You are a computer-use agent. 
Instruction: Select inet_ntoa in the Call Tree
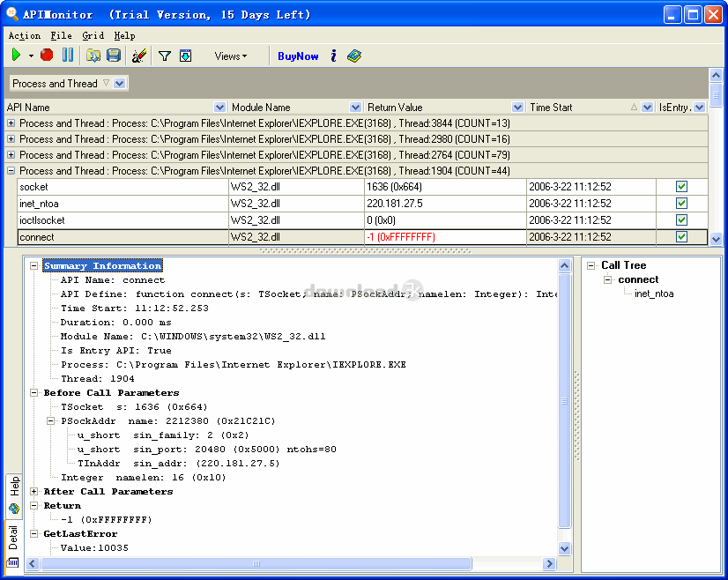pos(654,294)
